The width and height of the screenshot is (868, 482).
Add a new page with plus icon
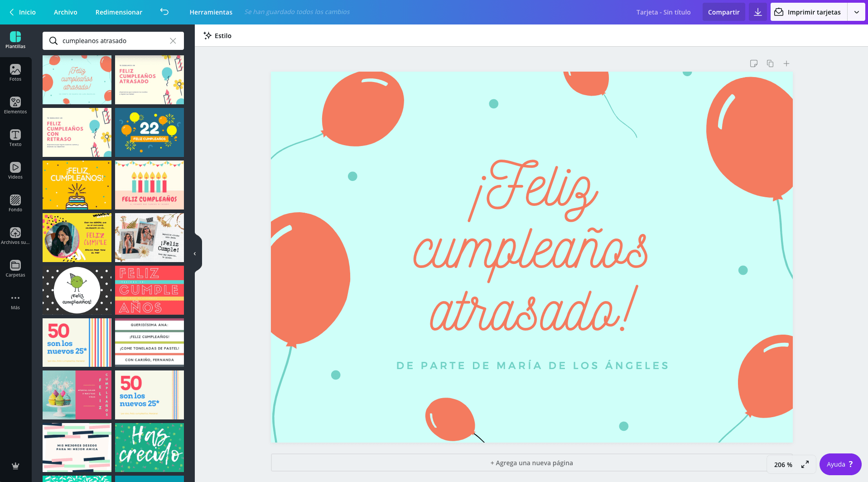(x=786, y=63)
